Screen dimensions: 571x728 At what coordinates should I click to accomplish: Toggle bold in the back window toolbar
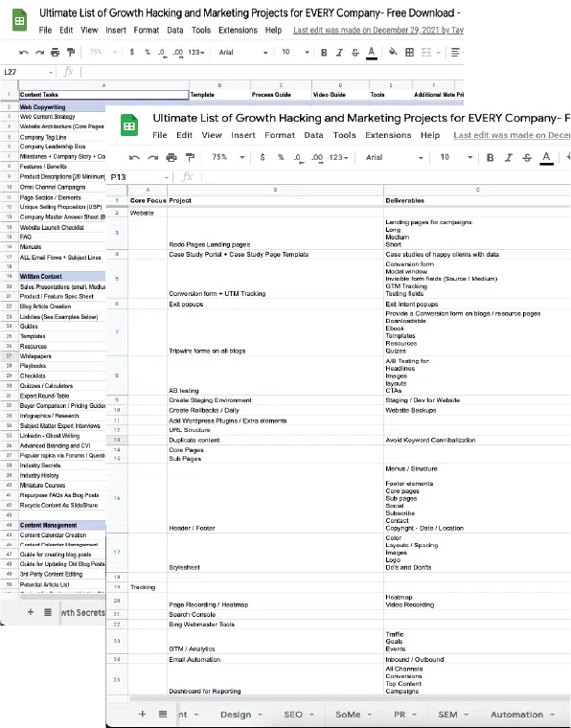324,53
